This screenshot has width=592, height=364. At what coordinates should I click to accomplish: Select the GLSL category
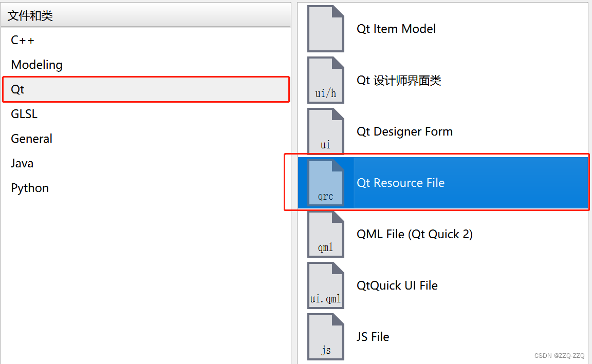146,114
